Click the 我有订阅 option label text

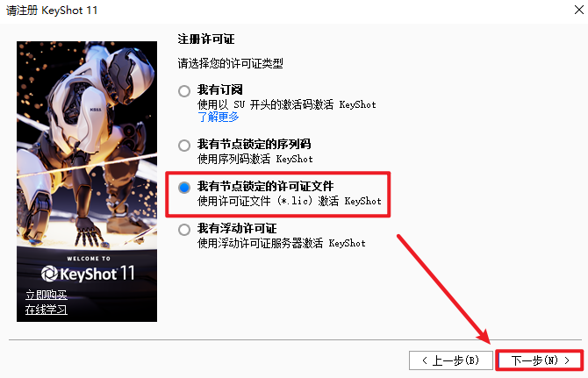(220, 90)
